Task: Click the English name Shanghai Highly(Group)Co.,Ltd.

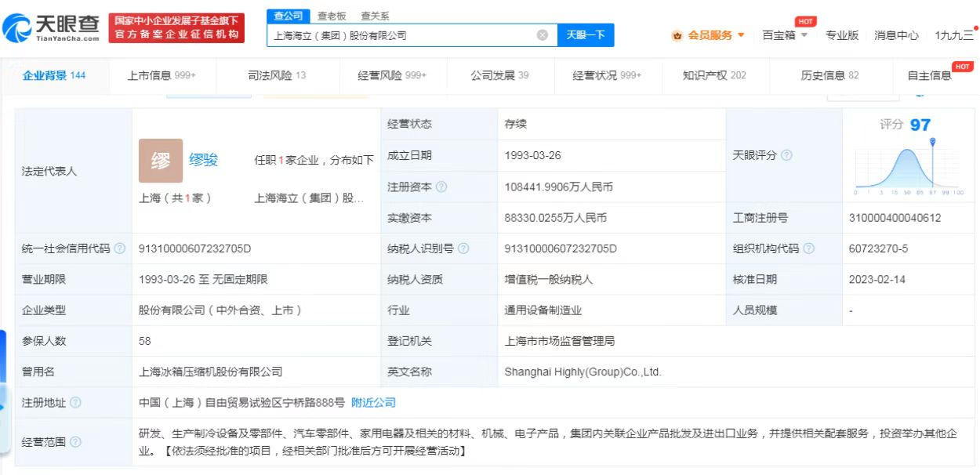Action: [x=583, y=372]
